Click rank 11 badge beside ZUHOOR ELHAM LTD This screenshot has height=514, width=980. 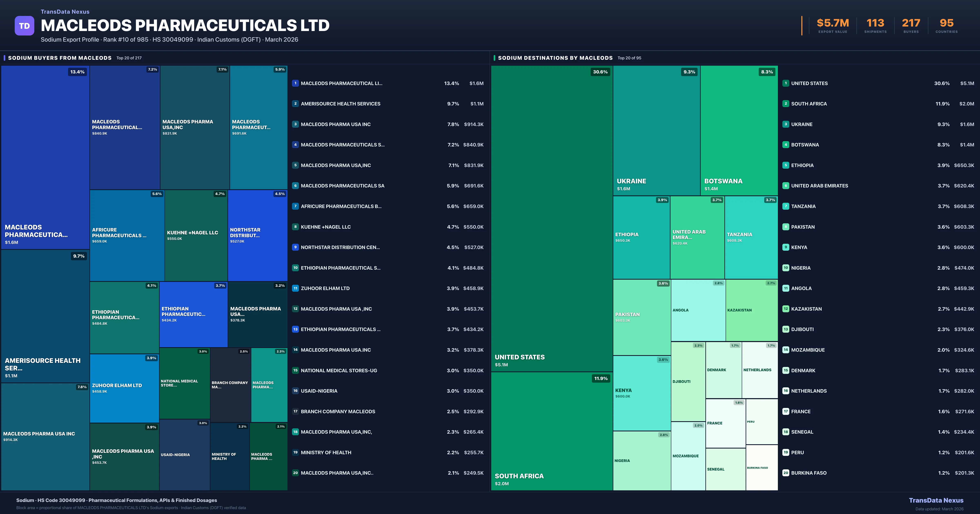click(295, 288)
